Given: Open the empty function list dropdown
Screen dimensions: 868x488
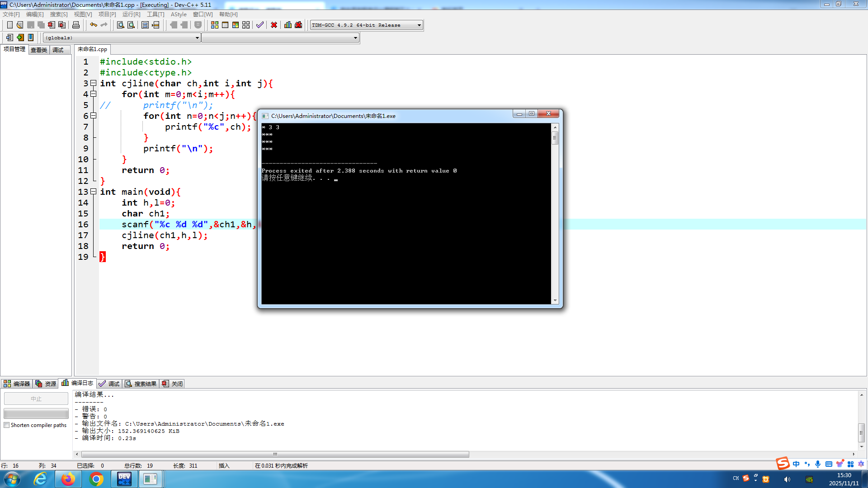Looking at the screenshot, I should (x=355, y=38).
